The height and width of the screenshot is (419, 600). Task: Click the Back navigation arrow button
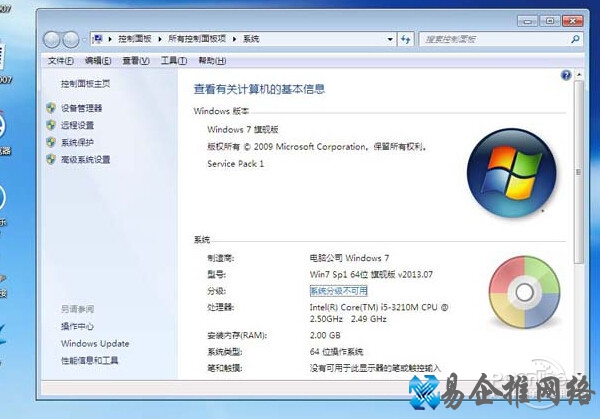coord(52,39)
